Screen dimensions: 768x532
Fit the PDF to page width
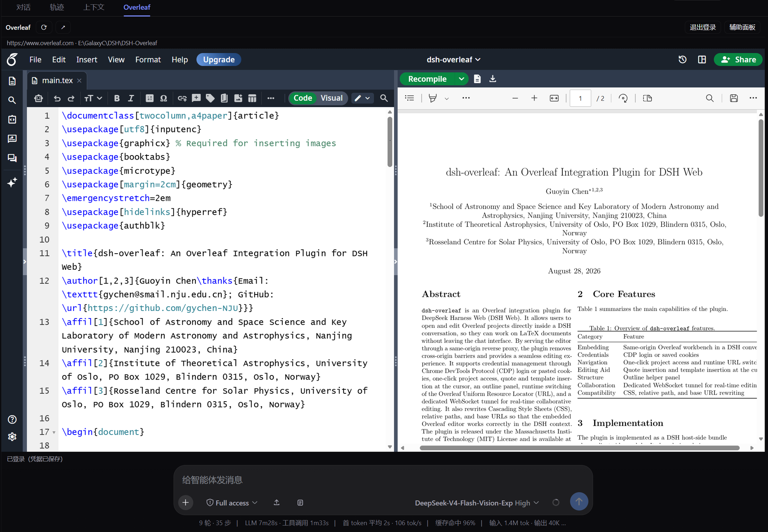[554, 98]
